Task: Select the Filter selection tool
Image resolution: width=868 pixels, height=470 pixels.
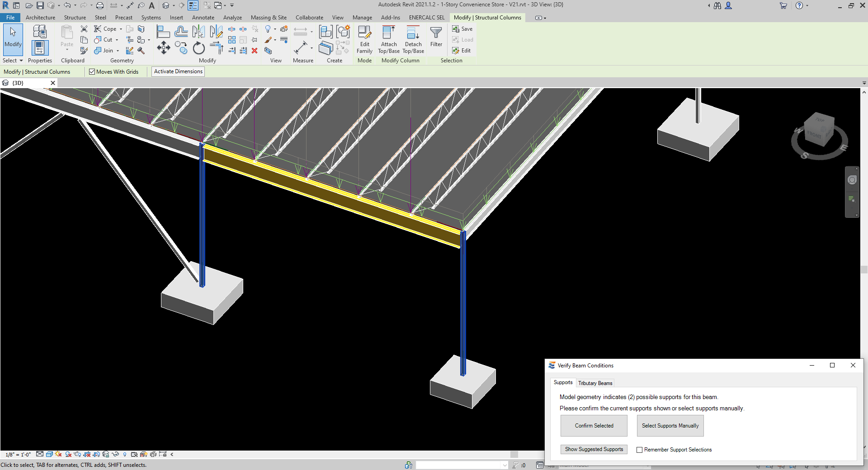Action: pyautogui.click(x=436, y=37)
